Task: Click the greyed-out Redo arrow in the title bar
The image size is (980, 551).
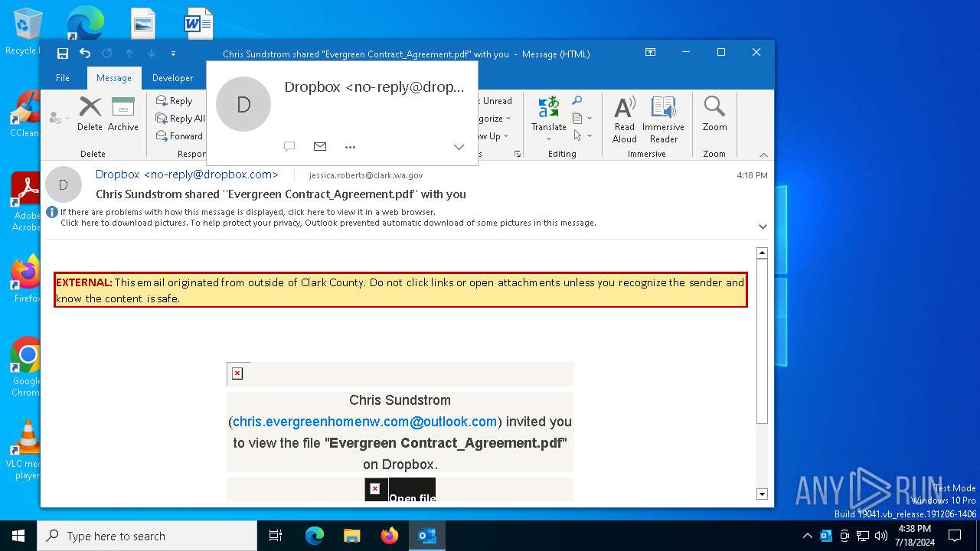Action: [107, 54]
